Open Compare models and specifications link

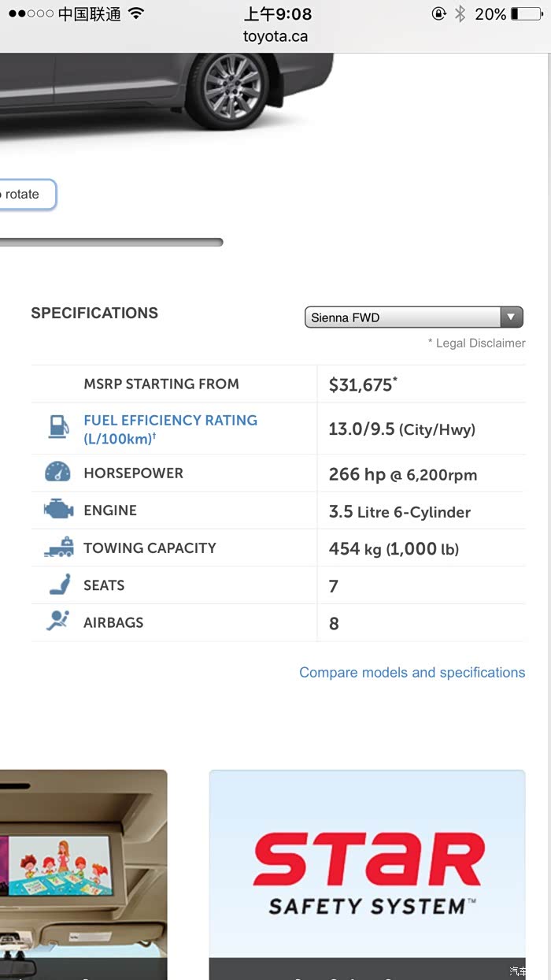point(412,673)
